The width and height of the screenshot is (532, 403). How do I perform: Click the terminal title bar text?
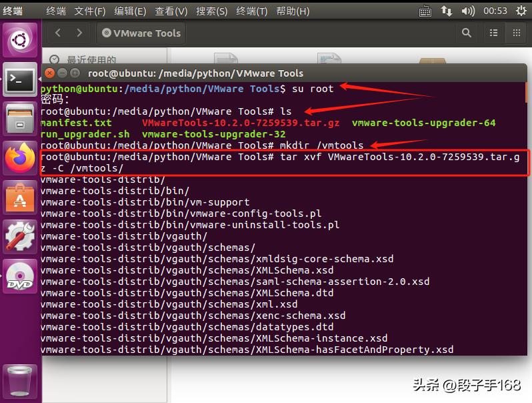point(195,73)
